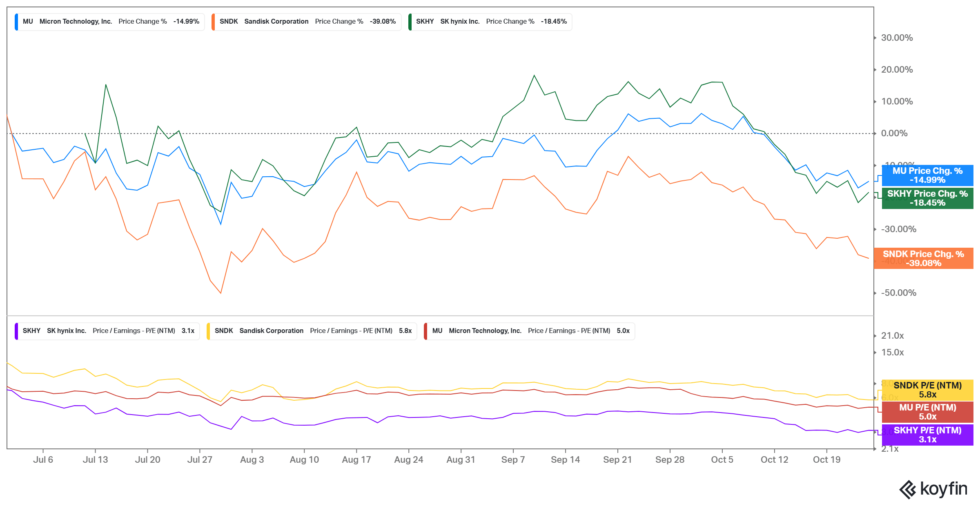Select the MU Micron P/E (NTM) legend chip
This screenshot has height=506, width=980.
pos(529,331)
